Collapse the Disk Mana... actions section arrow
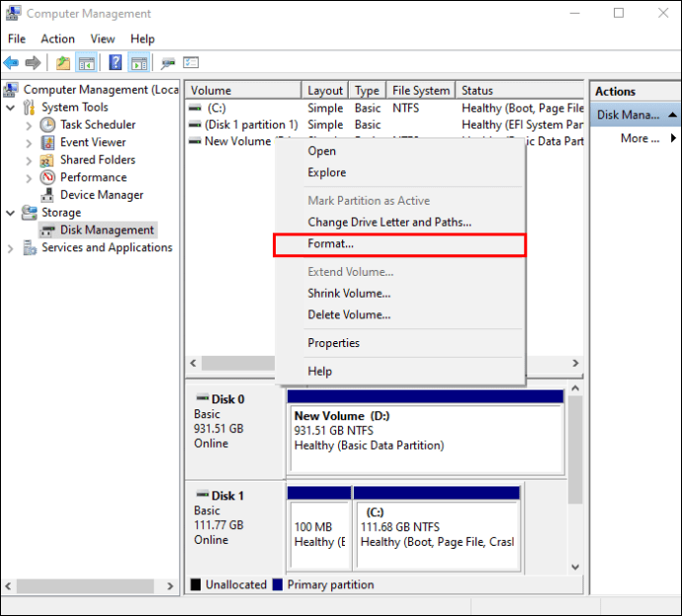Viewport: 682px width, 616px height. 672,115
